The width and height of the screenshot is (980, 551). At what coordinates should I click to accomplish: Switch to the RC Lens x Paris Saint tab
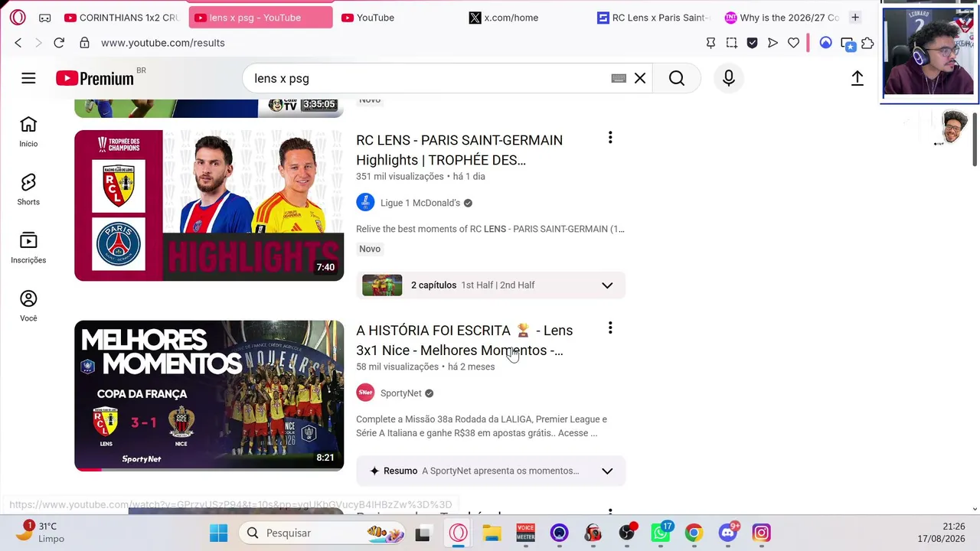point(655,18)
